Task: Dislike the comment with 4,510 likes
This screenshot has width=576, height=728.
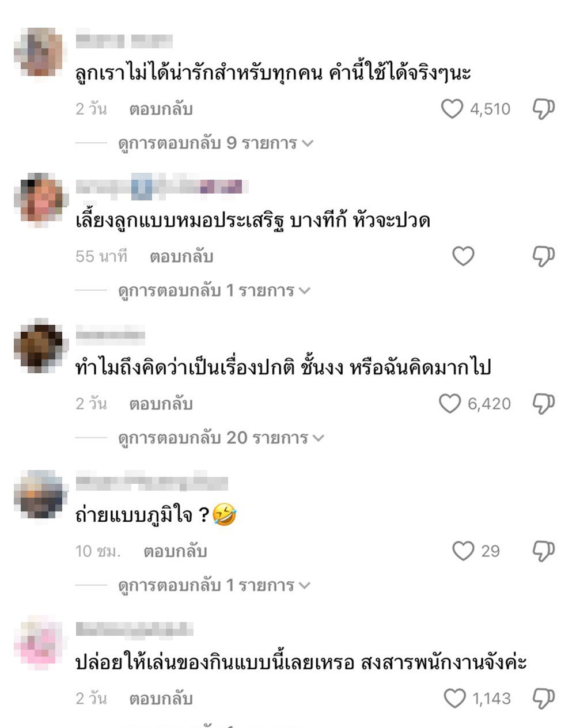Action: coord(543,109)
